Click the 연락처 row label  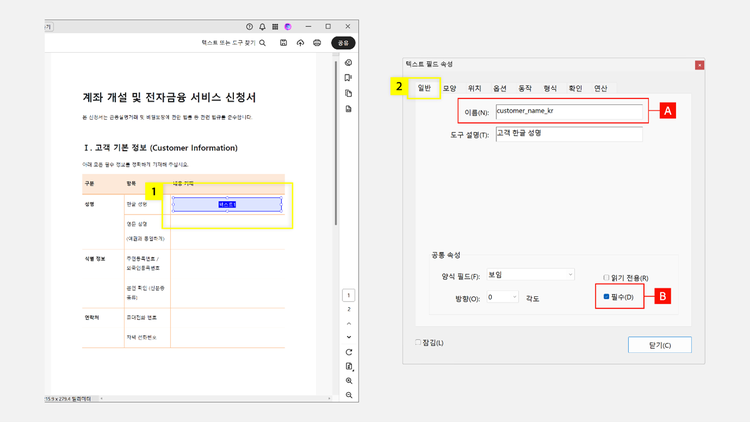(92, 318)
